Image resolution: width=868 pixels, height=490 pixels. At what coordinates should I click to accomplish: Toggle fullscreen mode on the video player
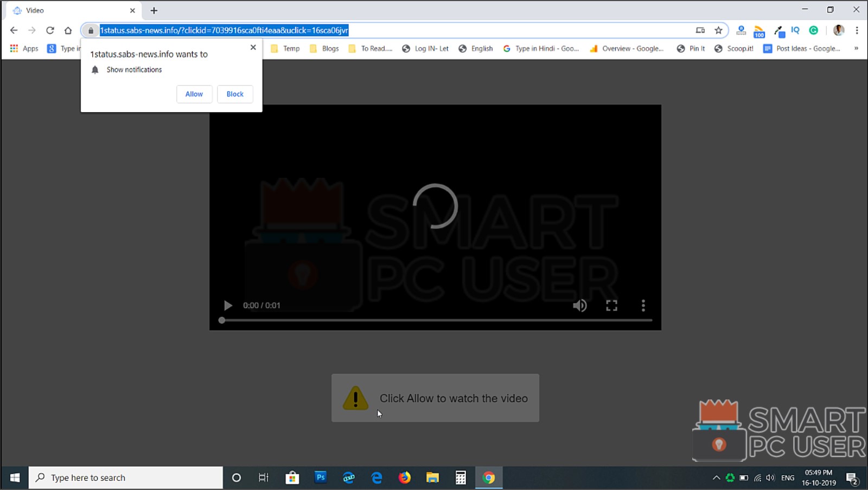pyautogui.click(x=611, y=305)
